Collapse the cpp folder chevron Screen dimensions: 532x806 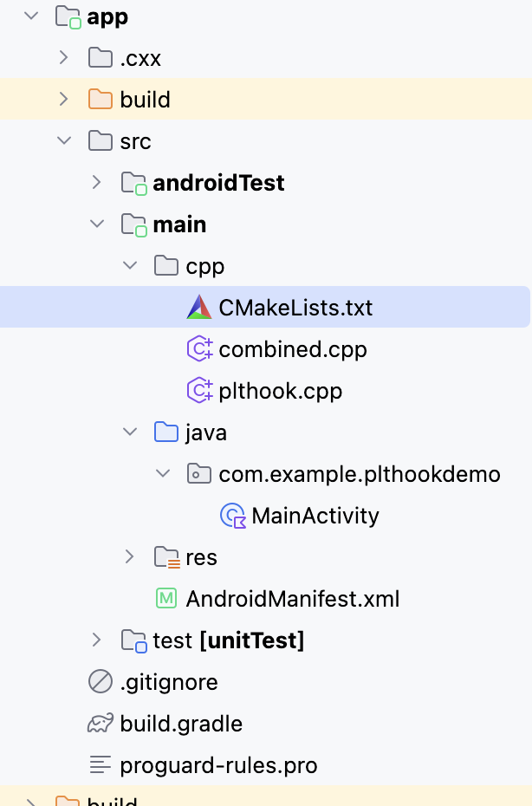(129, 266)
